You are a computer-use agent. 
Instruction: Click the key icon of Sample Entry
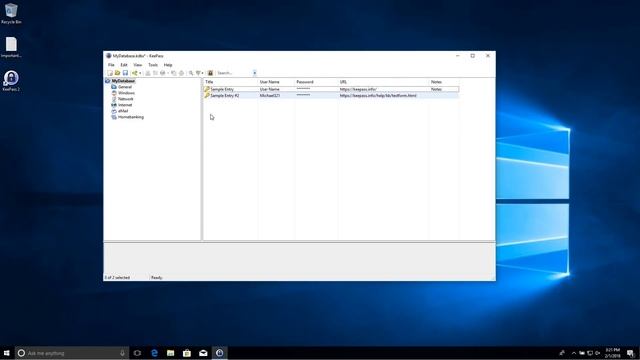[207, 89]
